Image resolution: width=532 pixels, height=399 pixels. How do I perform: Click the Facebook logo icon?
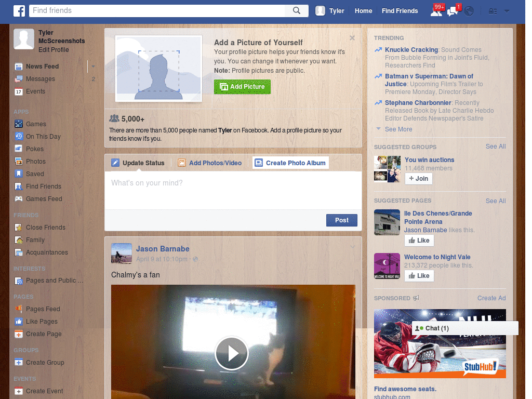19,11
